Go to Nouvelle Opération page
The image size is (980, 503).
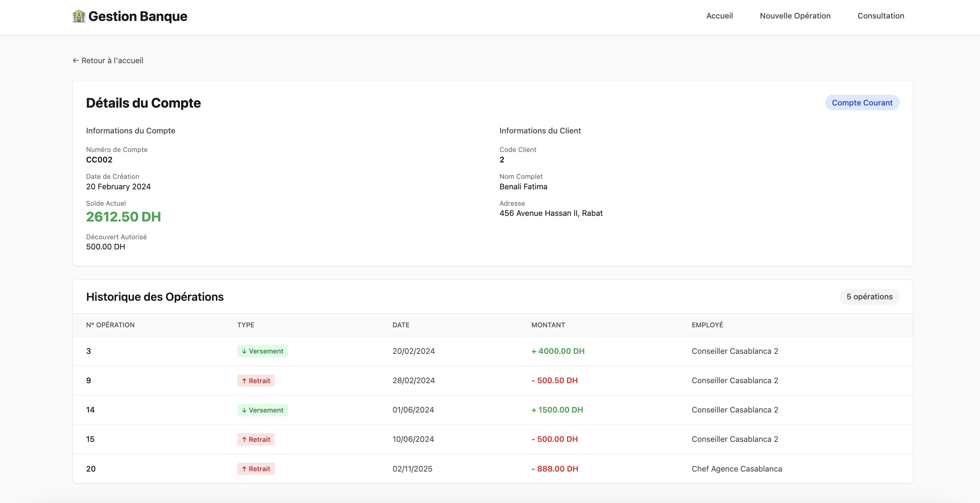(795, 16)
